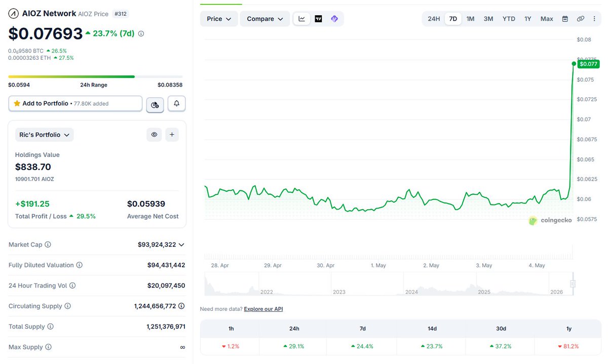Select the 7D time range
608x364 pixels.
453,19
